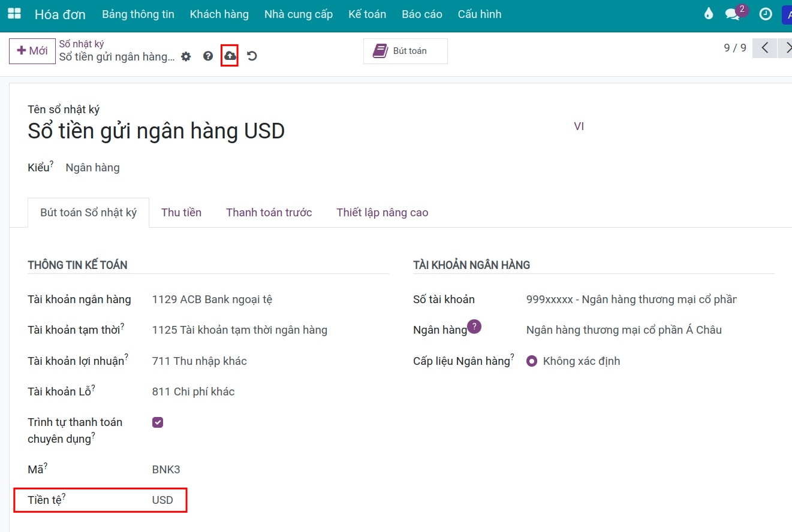Switch to the Thu tiền tab

(181, 213)
